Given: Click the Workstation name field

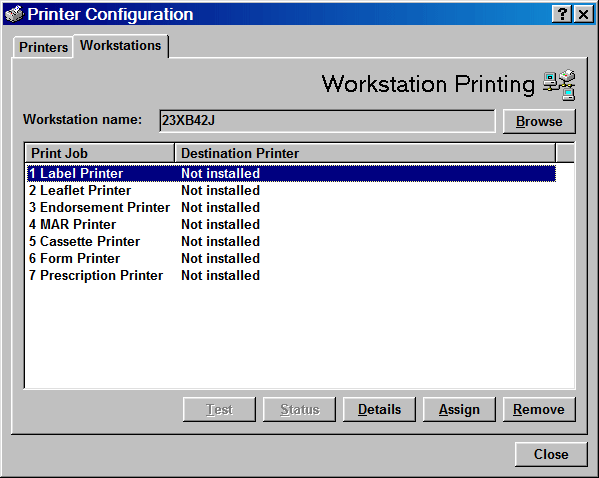Looking at the screenshot, I should point(327,121).
